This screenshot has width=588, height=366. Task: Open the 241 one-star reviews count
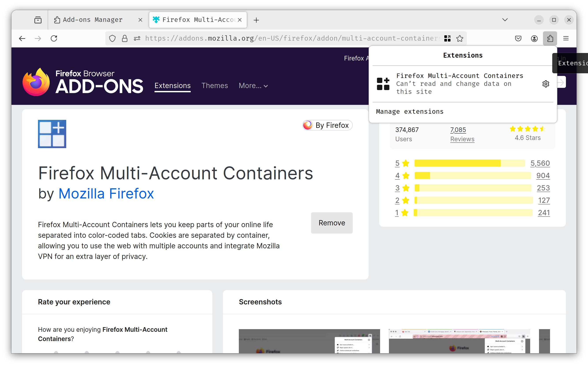coord(544,213)
